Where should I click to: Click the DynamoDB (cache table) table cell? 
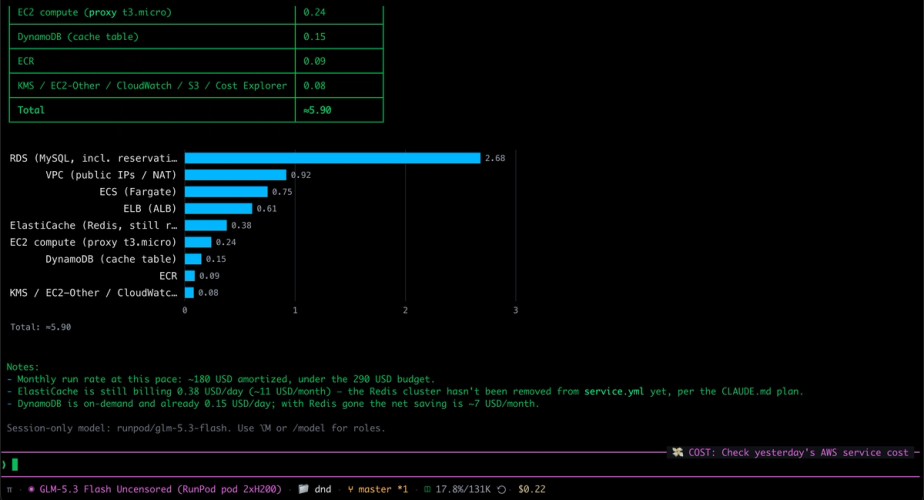(153, 37)
